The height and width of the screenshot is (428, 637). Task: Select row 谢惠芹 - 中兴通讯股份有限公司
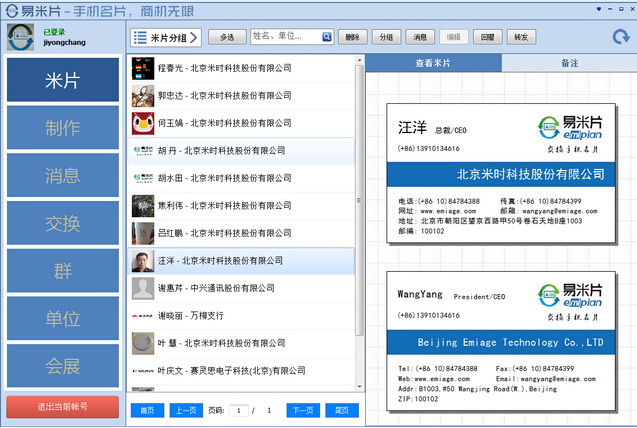[x=242, y=288]
